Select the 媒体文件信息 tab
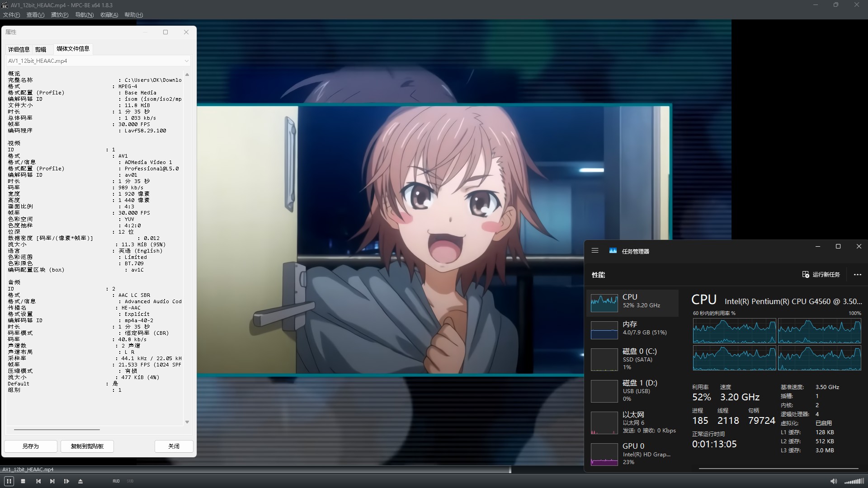Image resolution: width=868 pixels, height=488 pixels. [73, 49]
